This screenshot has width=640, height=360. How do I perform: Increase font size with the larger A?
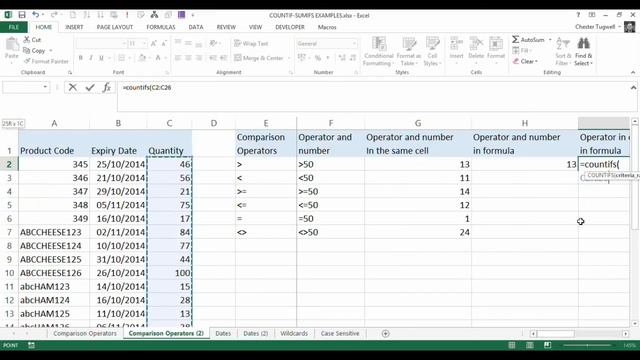[x=153, y=43]
